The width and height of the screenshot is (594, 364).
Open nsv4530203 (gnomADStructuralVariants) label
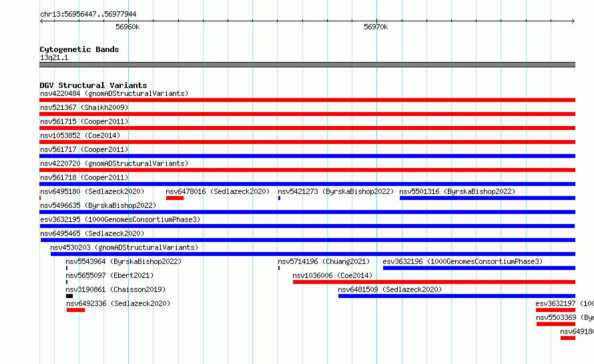124,247
